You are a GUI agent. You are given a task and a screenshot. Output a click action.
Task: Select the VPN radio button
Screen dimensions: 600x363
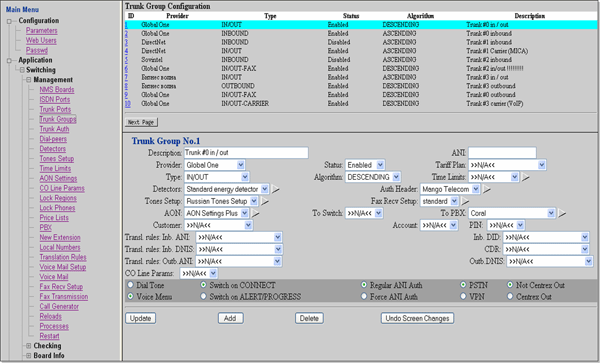coord(463,296)
